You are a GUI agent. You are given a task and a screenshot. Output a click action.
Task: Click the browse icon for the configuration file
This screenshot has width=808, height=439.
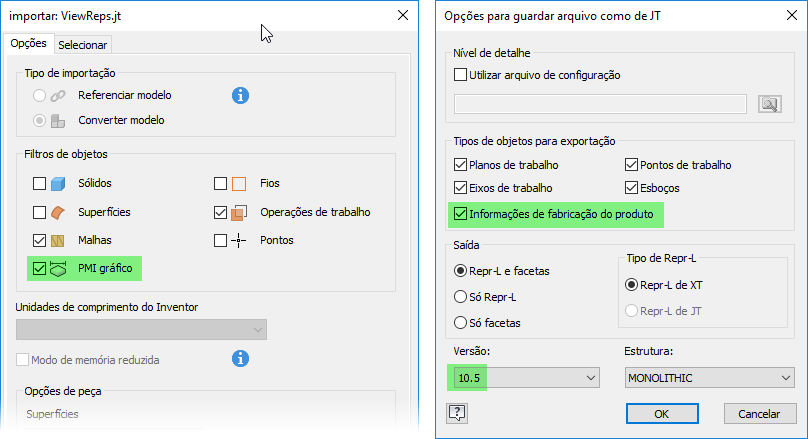pos(769,104)
